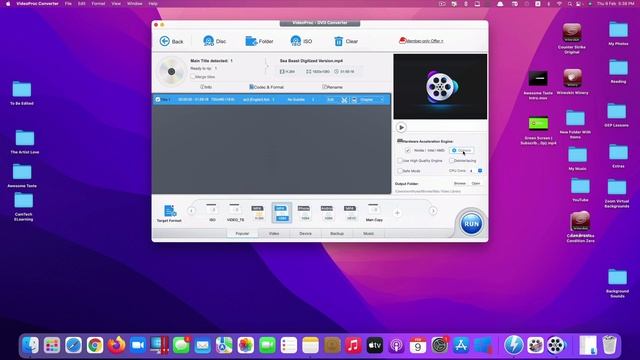Load a DVD Folder source
This screenshot has width=640, height=360.
(x=259, y=41)
